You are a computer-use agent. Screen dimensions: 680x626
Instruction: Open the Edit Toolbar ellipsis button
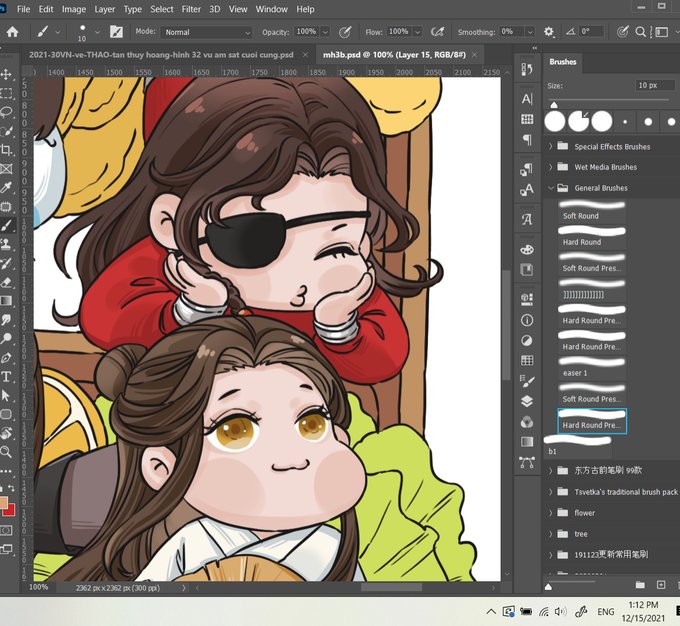coord(6,471)
